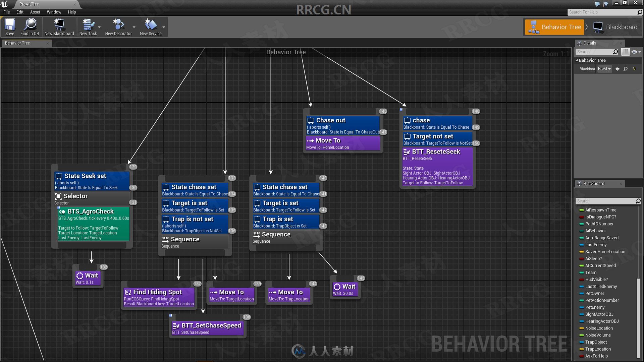
Task: Click the Behavior Tree panel icon
Action: 534,27
